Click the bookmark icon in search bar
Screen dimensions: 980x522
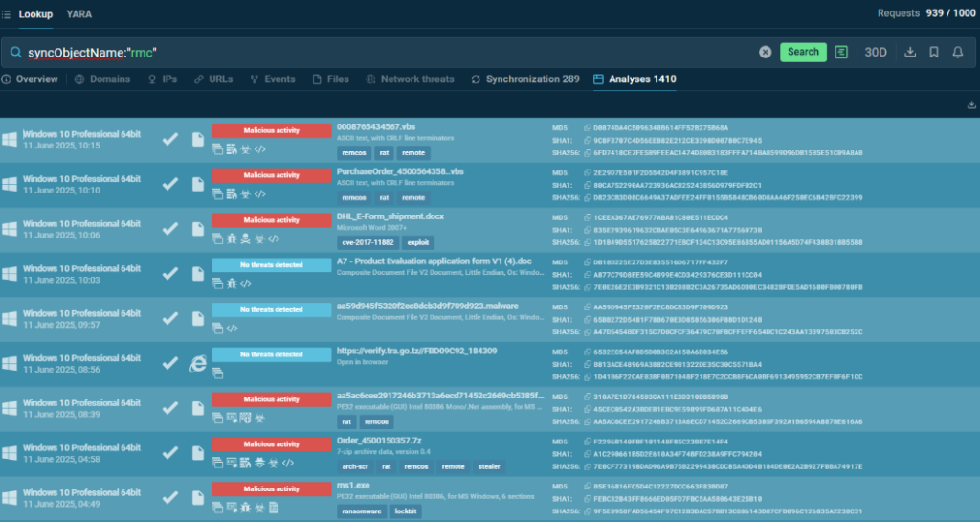coord(934,52)
